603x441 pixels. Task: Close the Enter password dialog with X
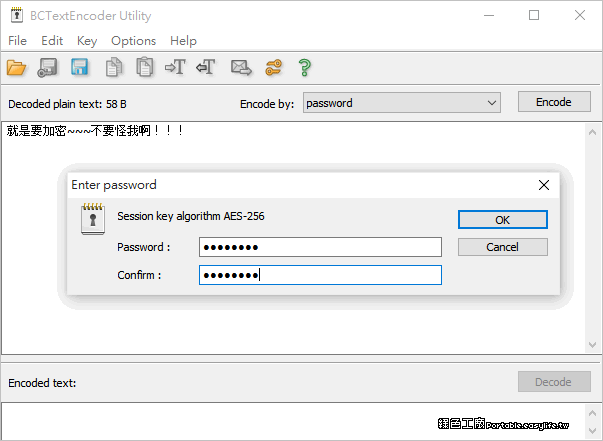pyautogui.click(x=544, y=185)
